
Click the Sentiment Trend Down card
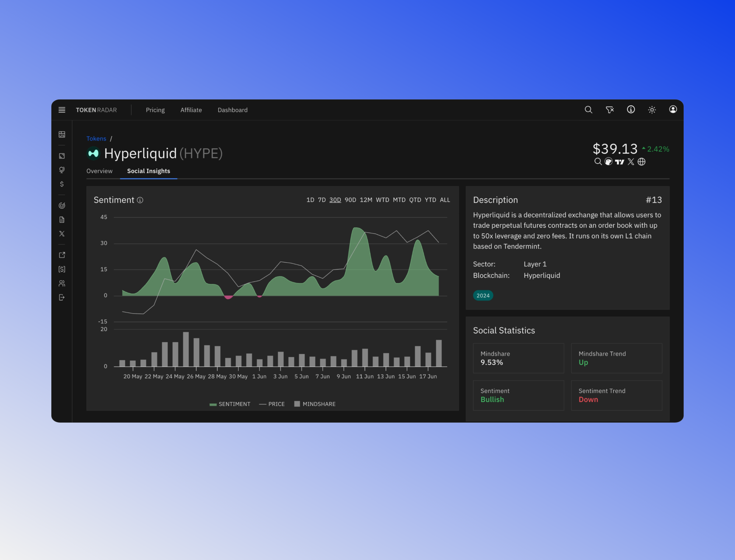(x=617, y=395)
